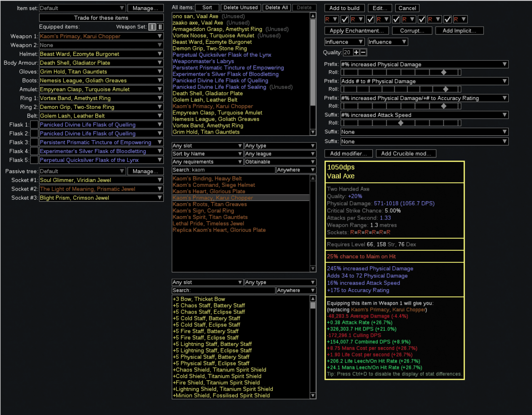Sort the All items list

click(207, 7)
